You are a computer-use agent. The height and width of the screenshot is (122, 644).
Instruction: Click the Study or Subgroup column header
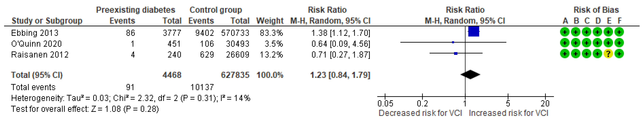pyautogui.click(x=47, y=21)
